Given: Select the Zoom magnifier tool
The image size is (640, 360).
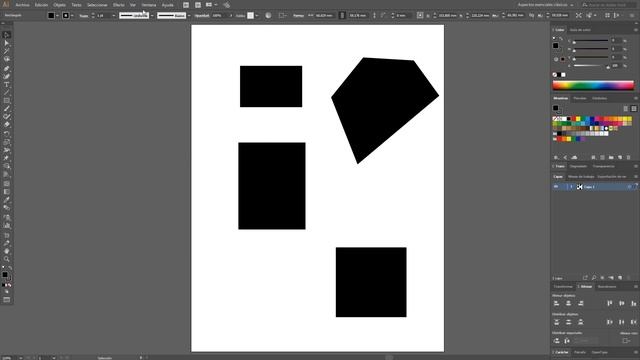Looking at the screenshot, I should [x=7, y=259].
